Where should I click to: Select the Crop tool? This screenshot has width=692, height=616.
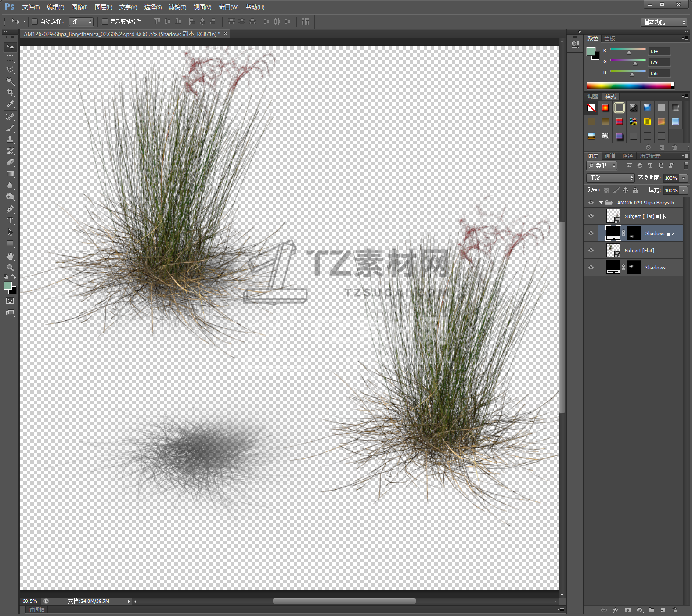pyautogui.click(x=10, y=93)
